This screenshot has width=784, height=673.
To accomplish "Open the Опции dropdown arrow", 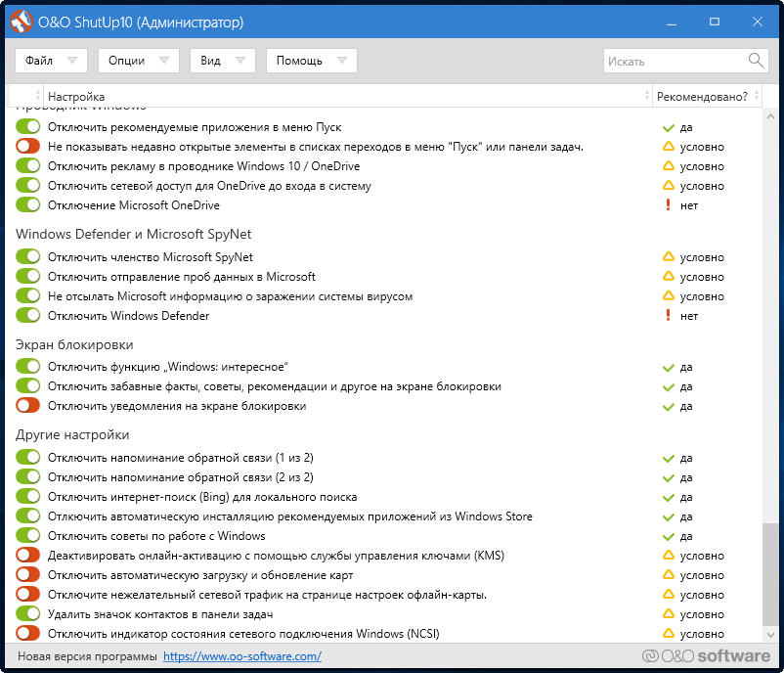I will (x=164, y=61).
